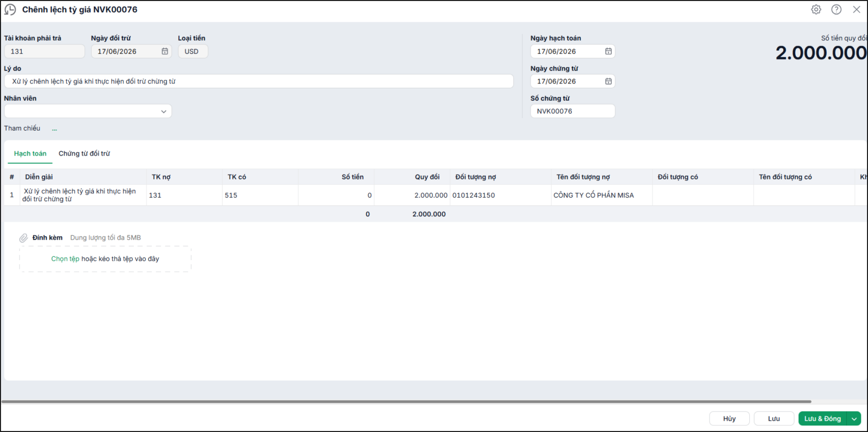
Task: Click Đối tượng nợ column header
Action: [x=501, y=177]
